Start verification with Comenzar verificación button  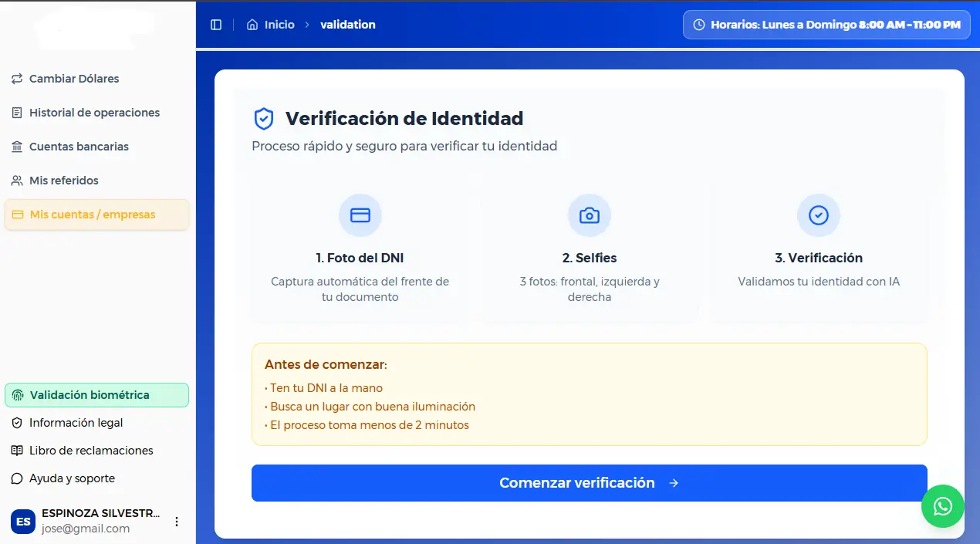590,483
